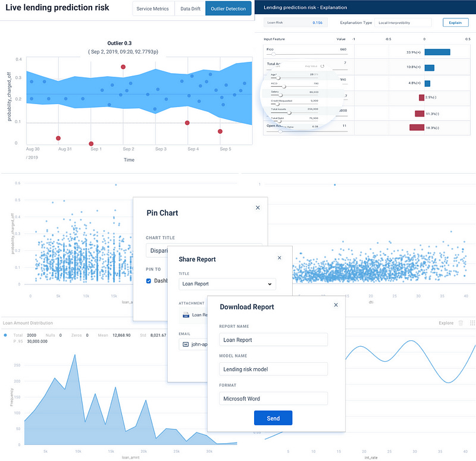
Task: Click the red outlier point at Sep 5
Action: (220, 131)
